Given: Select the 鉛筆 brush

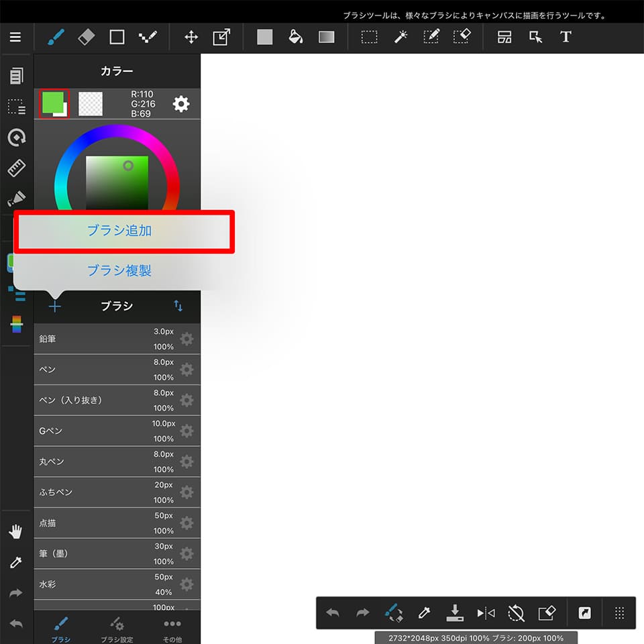Looking at the screenshot, I should (x=117, y=339).
